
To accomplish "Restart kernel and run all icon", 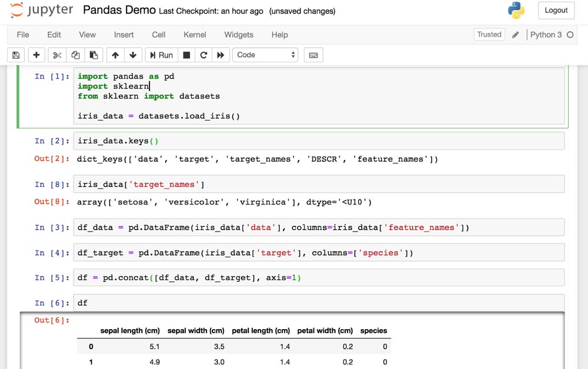I will click(x=220, y=55).
